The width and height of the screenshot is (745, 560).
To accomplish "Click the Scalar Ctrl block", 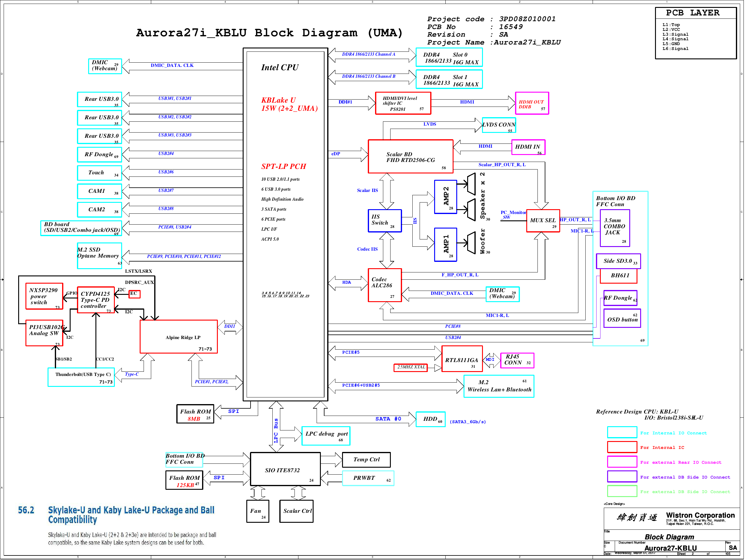I will (x=296, y=511).
